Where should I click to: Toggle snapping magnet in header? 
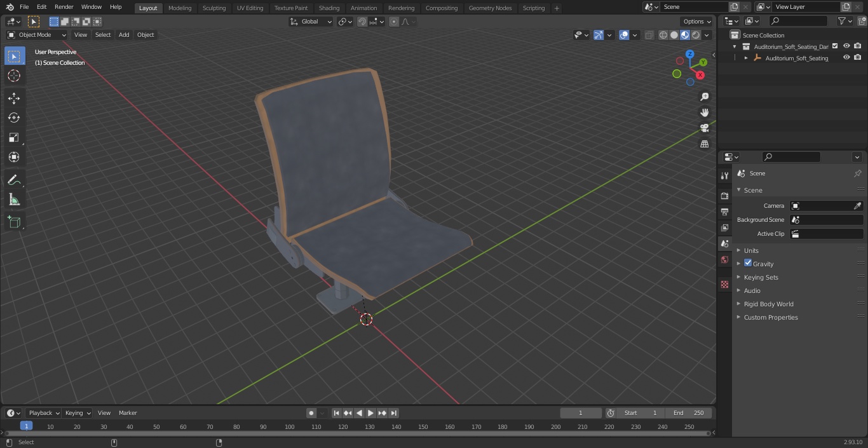tap(362, 22)
